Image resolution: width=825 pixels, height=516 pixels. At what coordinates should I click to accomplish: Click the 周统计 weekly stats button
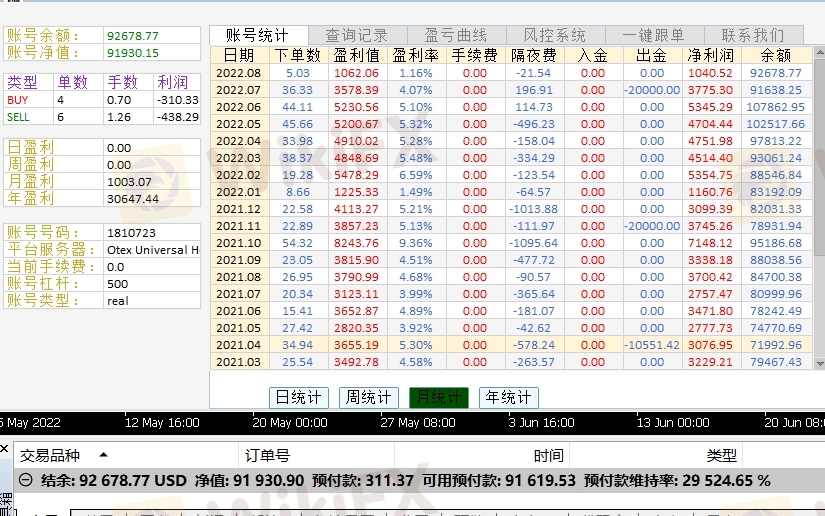coord(368,398)
